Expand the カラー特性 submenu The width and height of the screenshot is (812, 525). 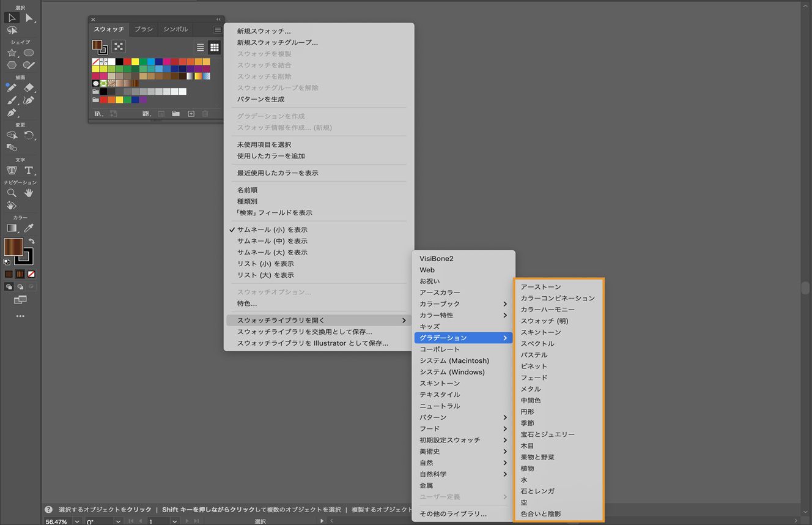[463, 315]
